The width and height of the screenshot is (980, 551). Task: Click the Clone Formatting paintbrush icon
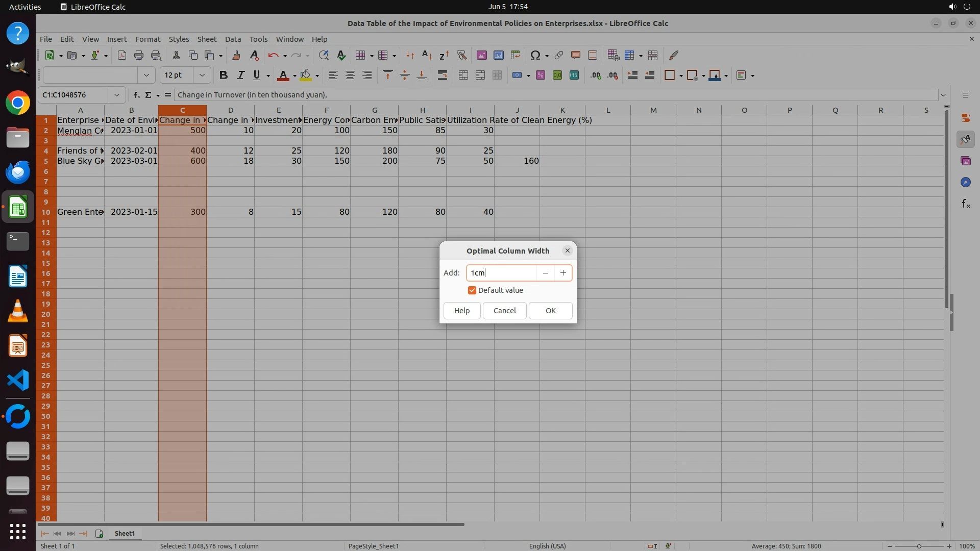236,56
